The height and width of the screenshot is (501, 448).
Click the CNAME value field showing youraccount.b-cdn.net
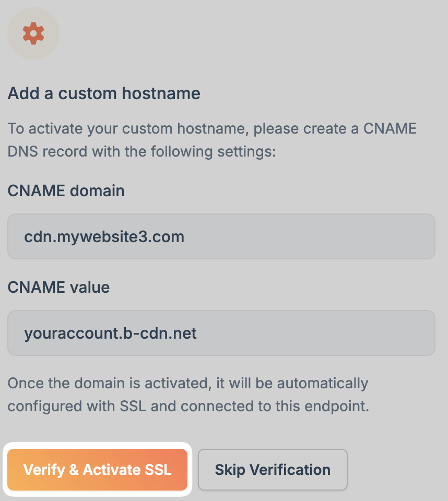click(220, 332)
